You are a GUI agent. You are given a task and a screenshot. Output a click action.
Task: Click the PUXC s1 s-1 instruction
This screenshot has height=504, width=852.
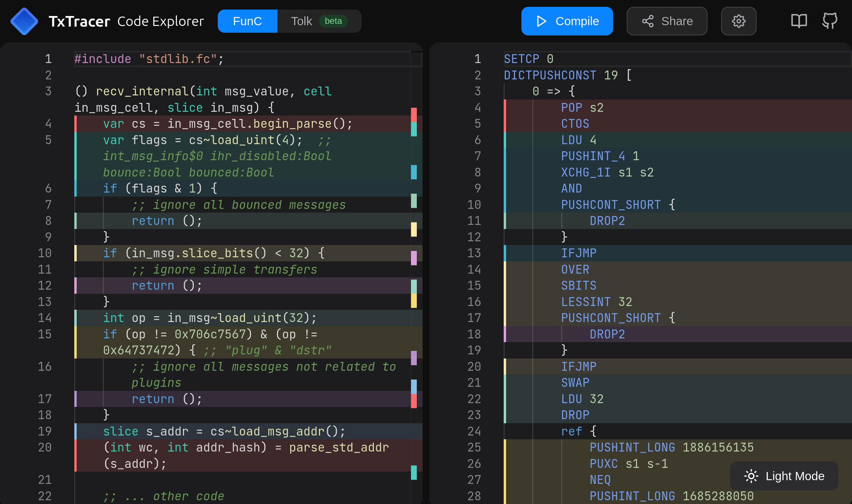(629, 464)
